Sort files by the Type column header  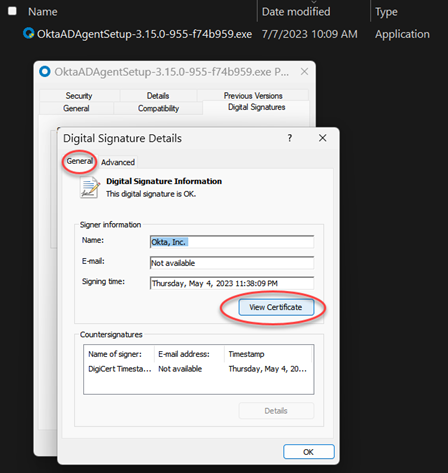[x=386, y=12]
